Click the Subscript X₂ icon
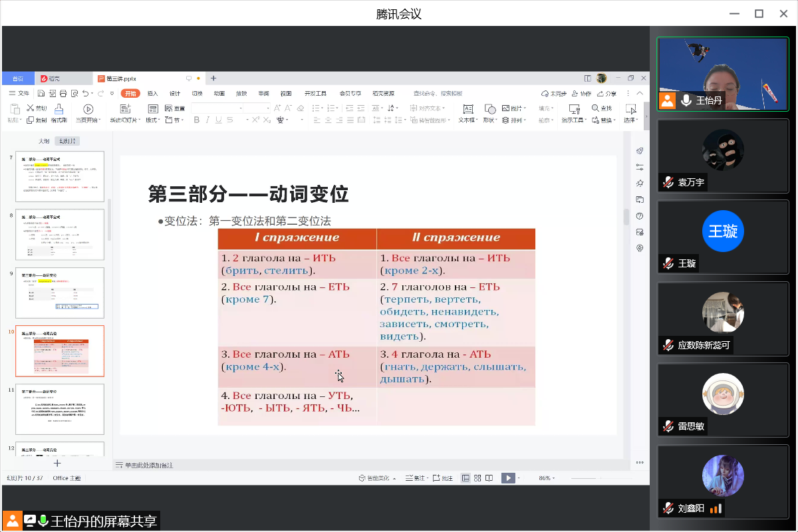This screenshot has height=532, width=798. tap(267, 120)
